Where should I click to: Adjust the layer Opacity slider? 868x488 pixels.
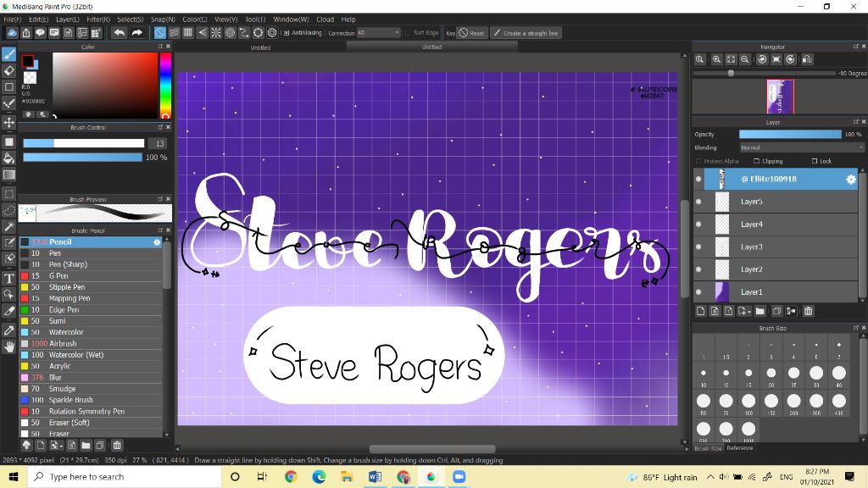(790, 135)
